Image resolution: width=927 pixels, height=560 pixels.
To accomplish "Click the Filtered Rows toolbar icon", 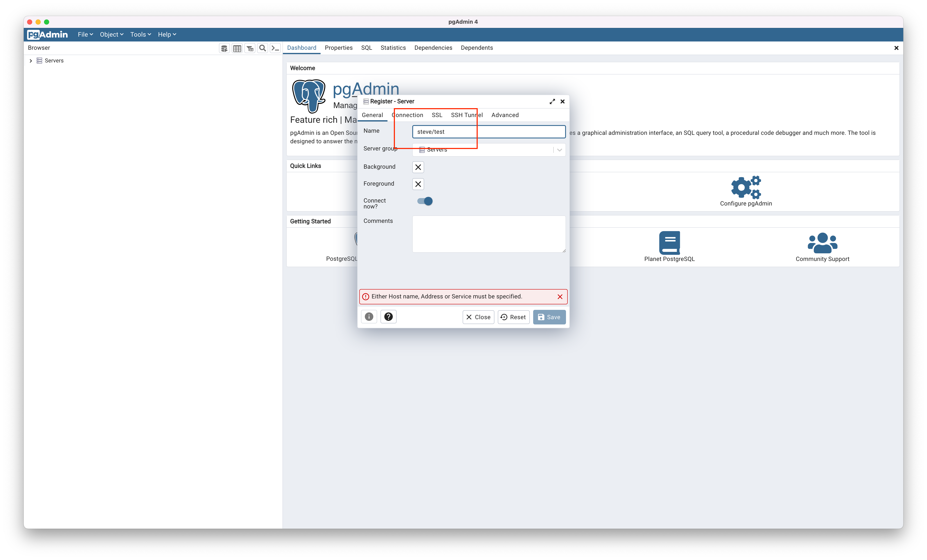I will point(250,48).
